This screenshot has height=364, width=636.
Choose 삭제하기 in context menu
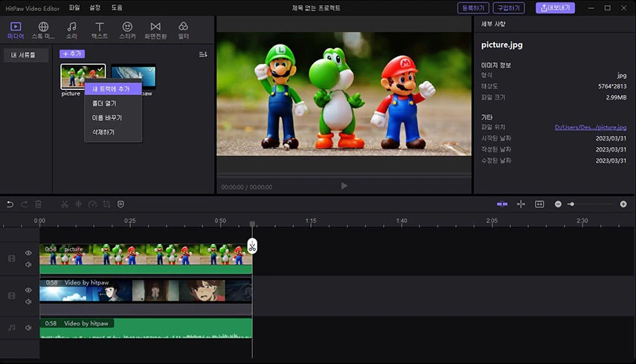click(x=113, y=132)
